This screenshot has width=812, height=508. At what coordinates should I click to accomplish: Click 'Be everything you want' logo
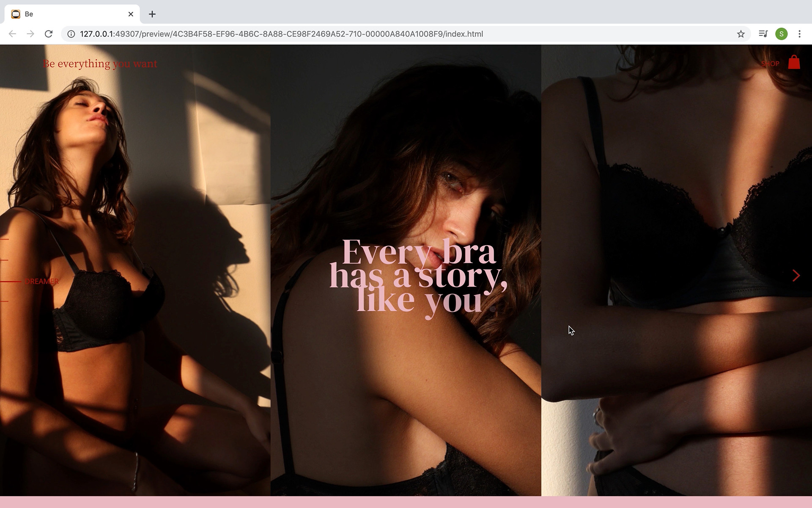pos(100,63)
